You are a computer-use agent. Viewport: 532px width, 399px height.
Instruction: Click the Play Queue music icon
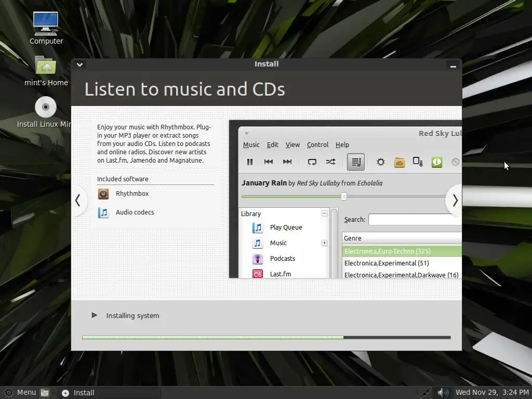(x=258, y=228)
